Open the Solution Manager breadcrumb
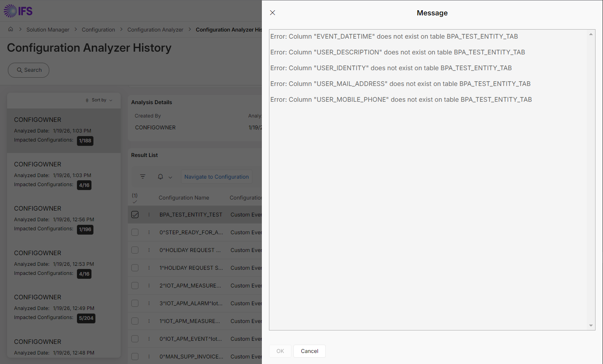The image size is (603, 364). (x=48, y=30)
